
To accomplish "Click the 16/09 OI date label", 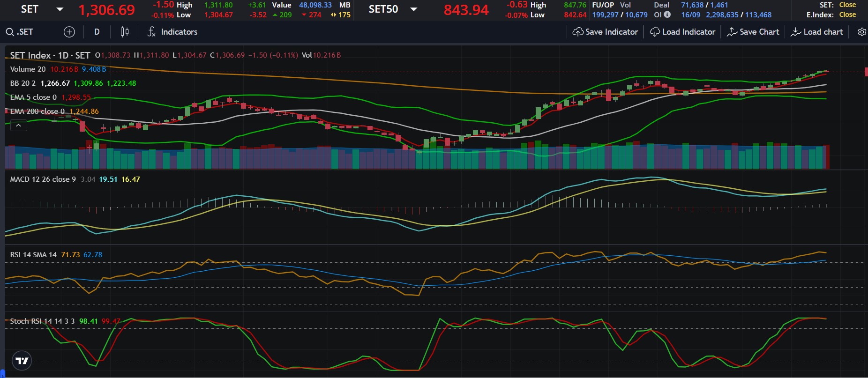I will point(690,15).
